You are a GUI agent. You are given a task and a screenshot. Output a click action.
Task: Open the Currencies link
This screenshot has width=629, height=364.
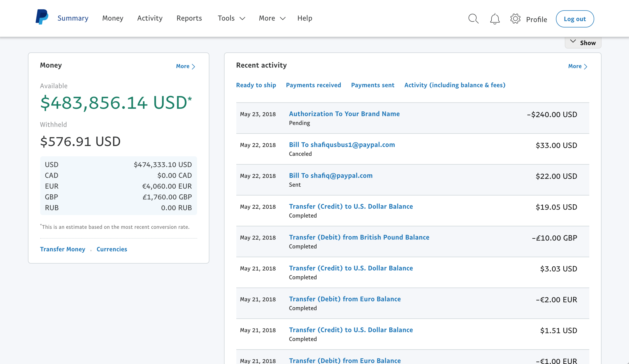pos(112,249)
